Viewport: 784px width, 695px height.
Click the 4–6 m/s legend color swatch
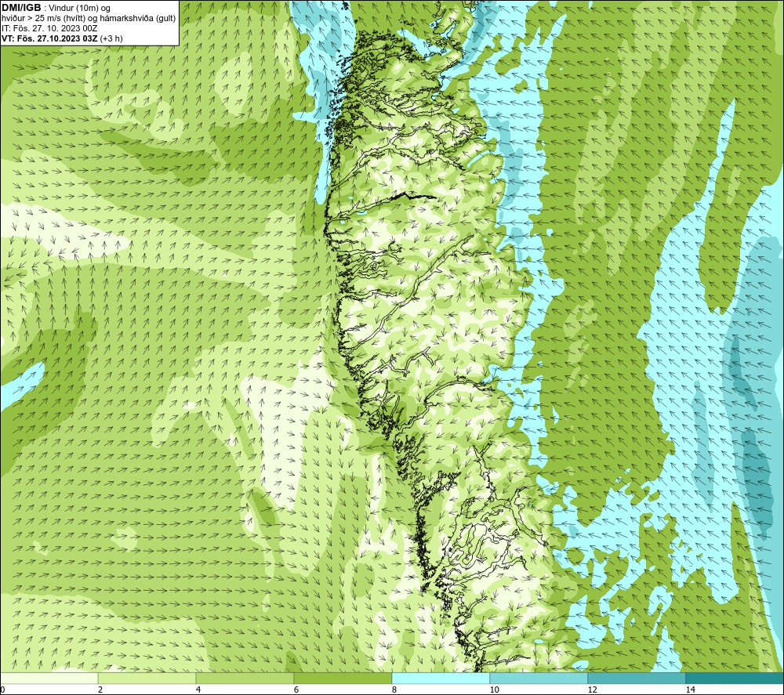[245, 678]
